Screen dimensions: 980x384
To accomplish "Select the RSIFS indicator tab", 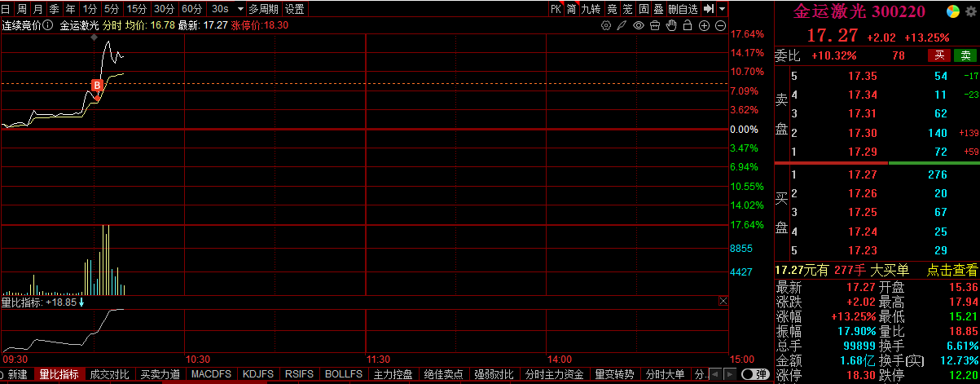I will click(x=300, y=375).
